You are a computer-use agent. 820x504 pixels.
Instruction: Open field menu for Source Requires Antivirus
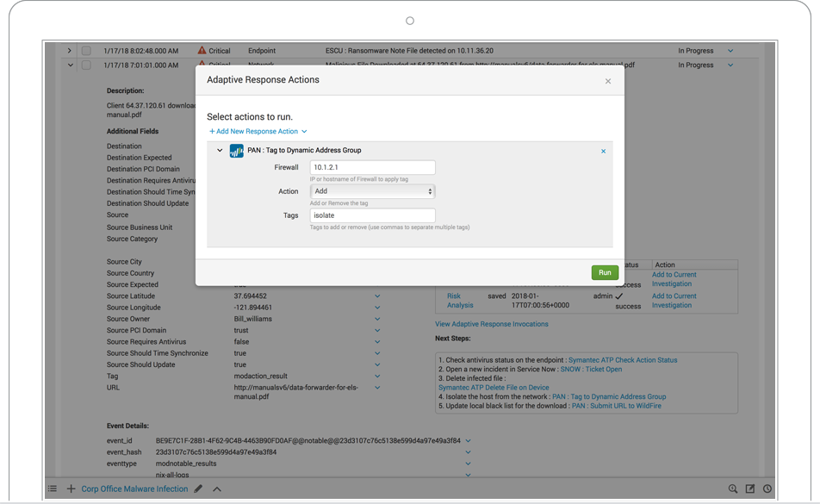coord(377,342)
